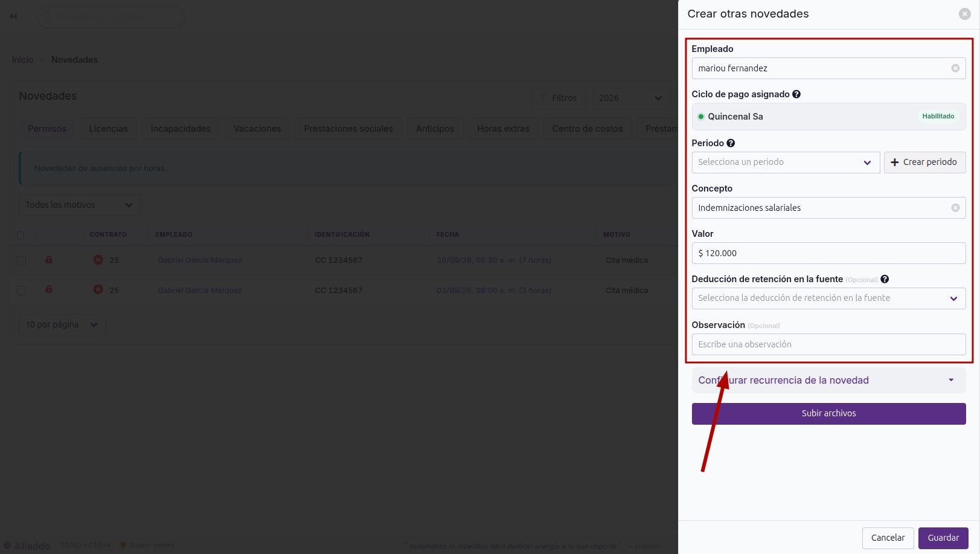
Task: Save the novedad with Guardar
Action: click(x=943, y=538)
